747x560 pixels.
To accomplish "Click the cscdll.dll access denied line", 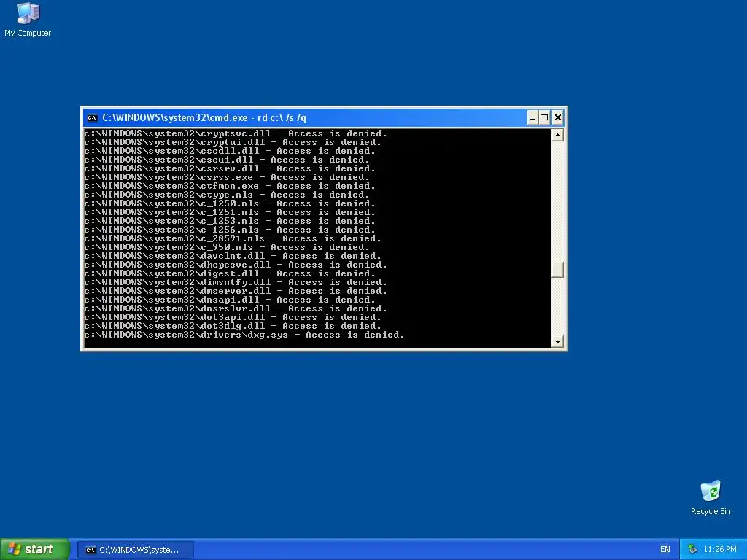I will tap(230, 151).
